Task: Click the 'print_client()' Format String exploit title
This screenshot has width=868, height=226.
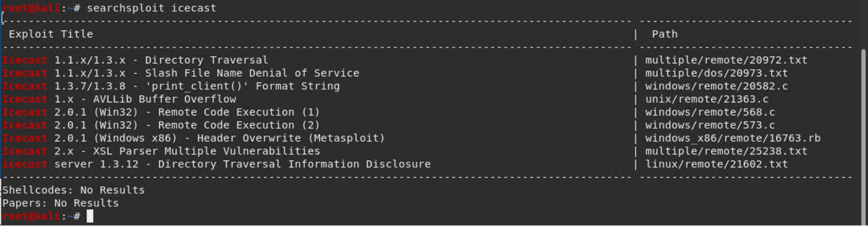Action: tap(172, 86)
